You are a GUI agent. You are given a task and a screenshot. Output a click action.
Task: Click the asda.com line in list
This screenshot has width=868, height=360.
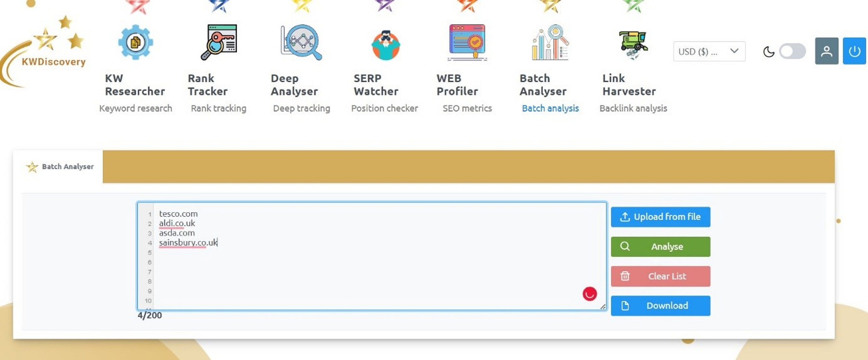pyautogui.click(x=177, y=233)
